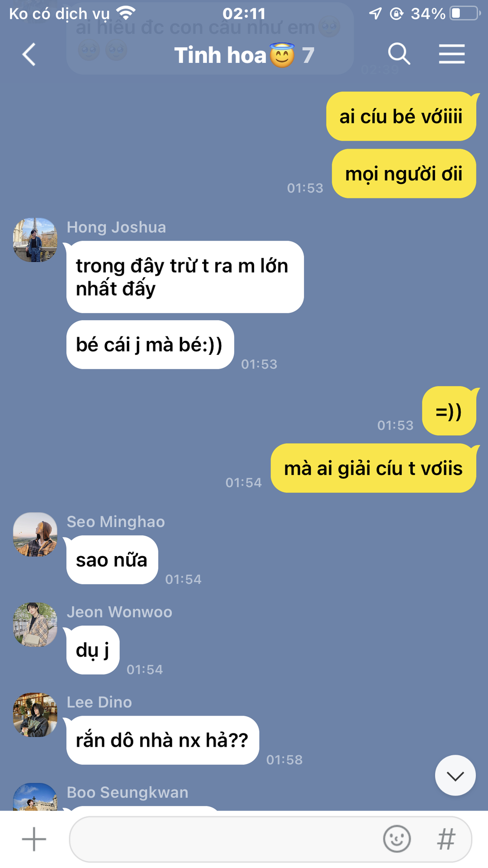Tap the "mà ai giải cíu t vớiis" bubble
The width and height of the screenshot is (488, 868).
coord(373,468)
